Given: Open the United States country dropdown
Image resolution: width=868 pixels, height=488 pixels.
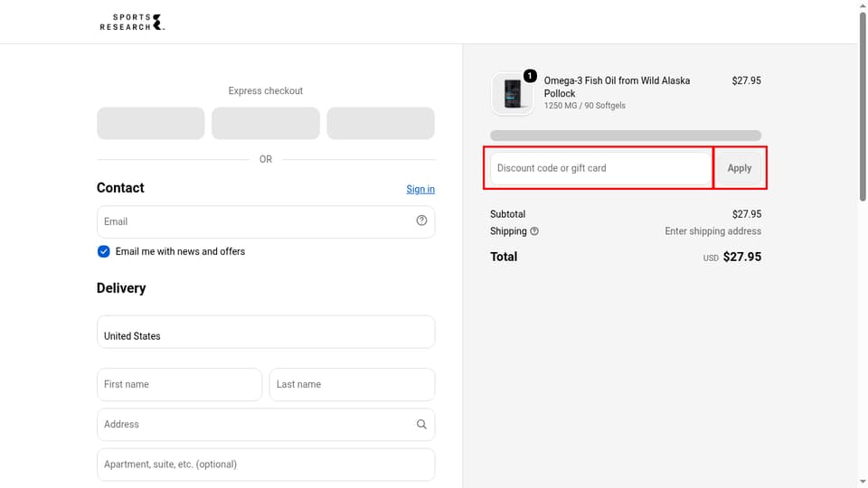Looking at the screenshot, I should tap(266, 332).
